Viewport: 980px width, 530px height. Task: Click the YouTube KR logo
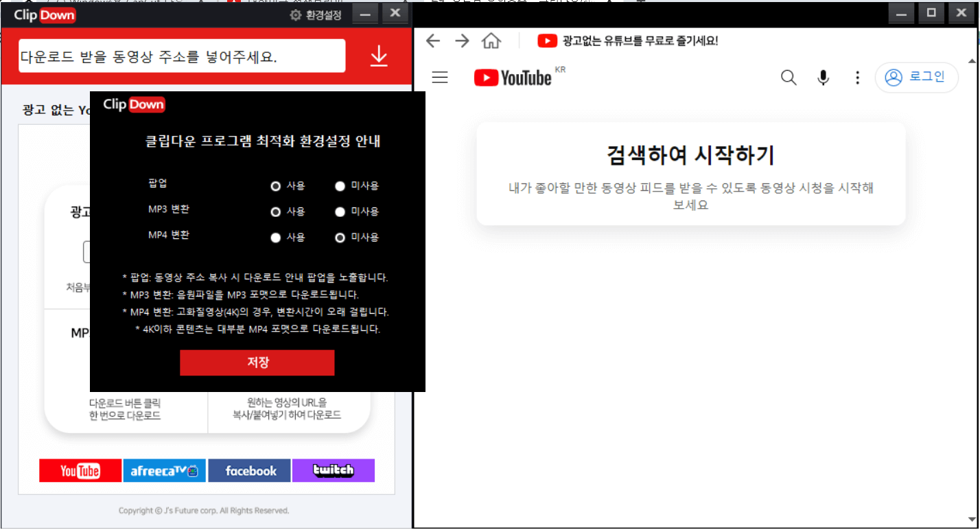tap(520, 77)
